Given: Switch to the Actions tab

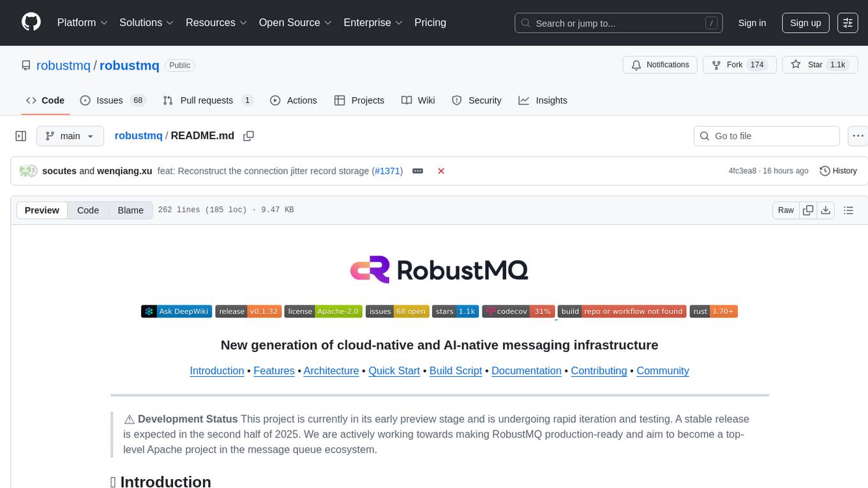Looking at the screenshot, I should (294, 100).
